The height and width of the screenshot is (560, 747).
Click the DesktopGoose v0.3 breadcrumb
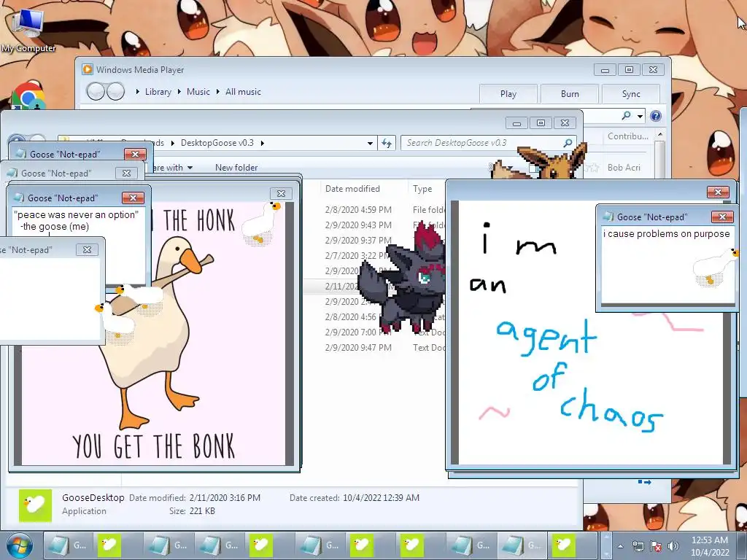pos(217,143)
